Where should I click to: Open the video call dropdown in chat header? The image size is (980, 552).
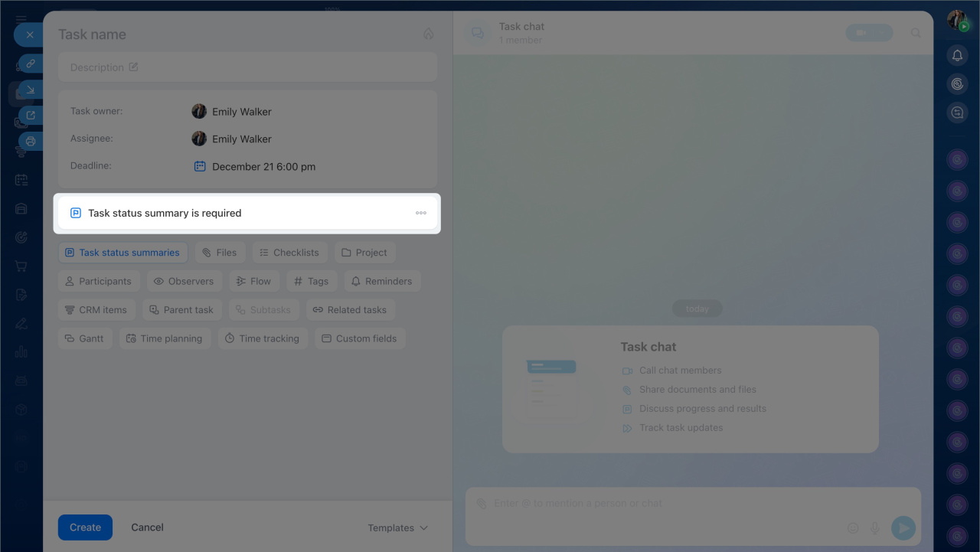[x=869, y=34]
